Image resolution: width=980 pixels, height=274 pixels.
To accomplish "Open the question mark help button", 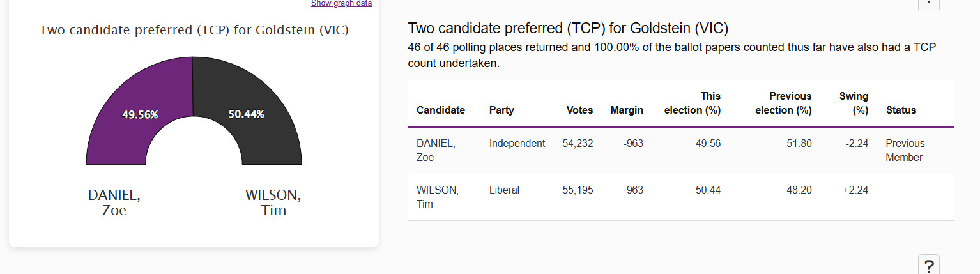I will pos(929,264).
